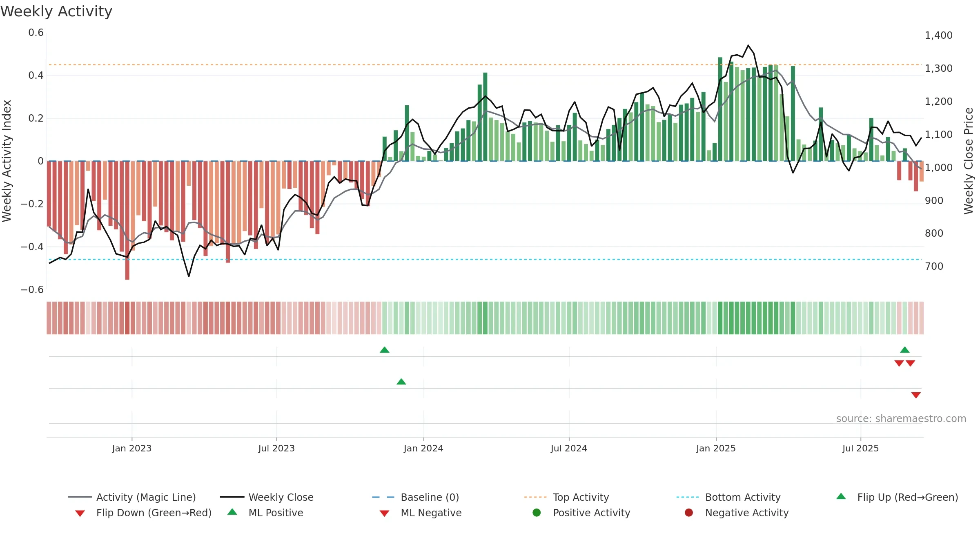Click the Jan 2024 x-axis label
Viewport: 980px width, 551px height.
[423, 448]
